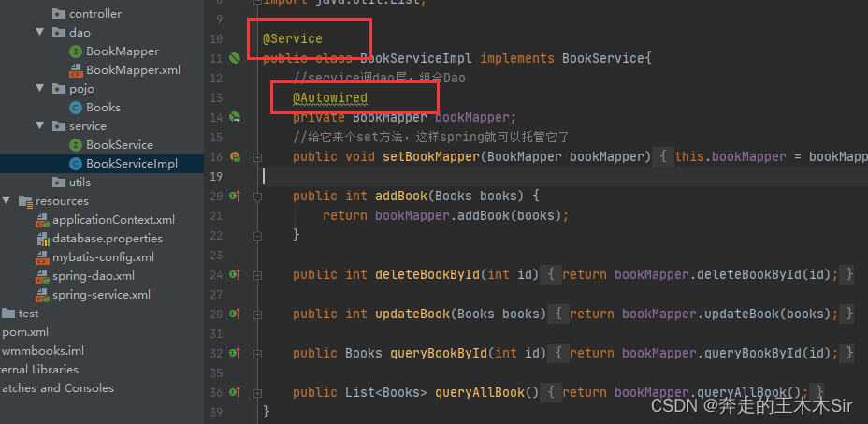868x424 pixels.
Task: Click the BookServiceImpl class icon
Action: click(75, 164)
